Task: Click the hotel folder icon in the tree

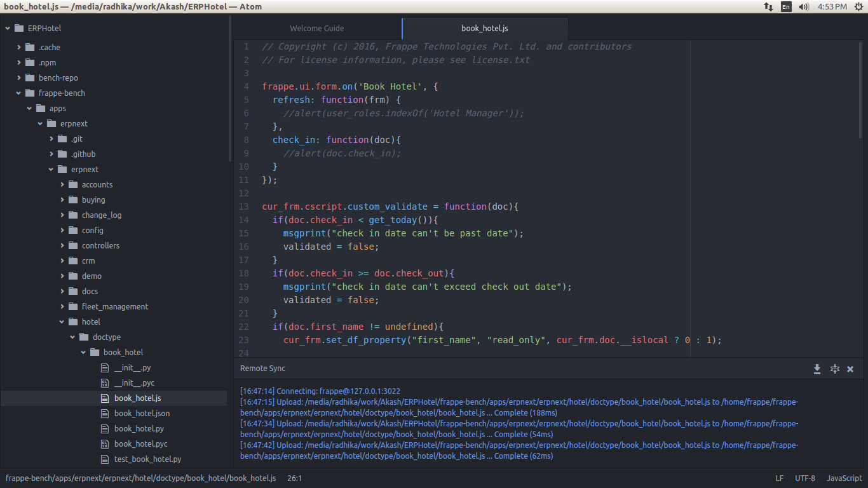Action: point(72,322)
